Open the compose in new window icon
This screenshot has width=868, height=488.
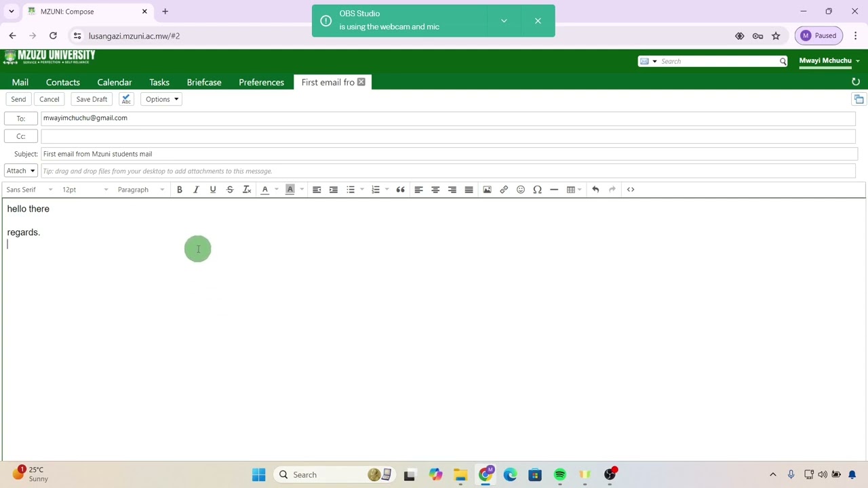[x=859, y=100]
